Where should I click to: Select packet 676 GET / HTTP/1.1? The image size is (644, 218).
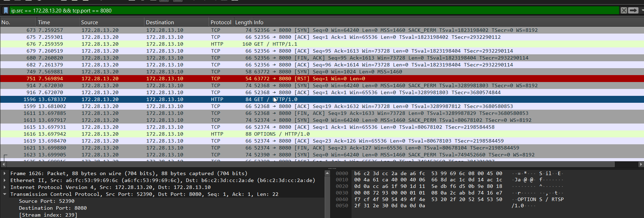[322, 44]
